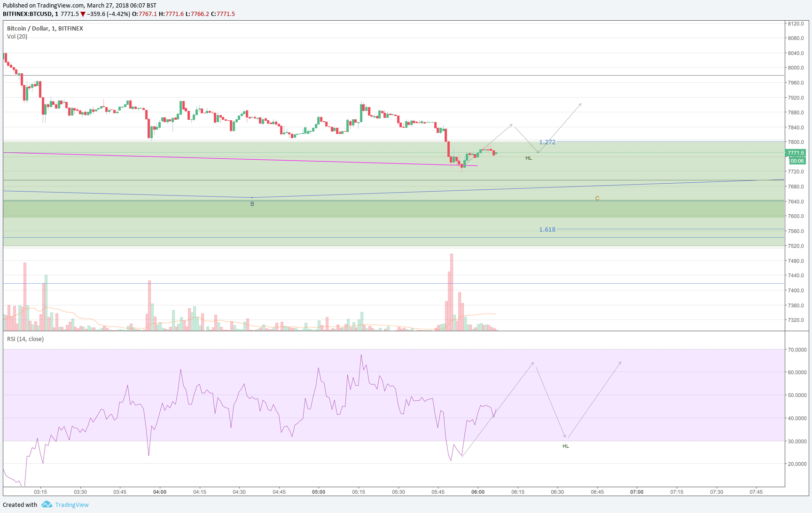Open the TradingView link at bottom
Image resolution: width=812 pixels, height=513 pixels.
coord(72,505)
